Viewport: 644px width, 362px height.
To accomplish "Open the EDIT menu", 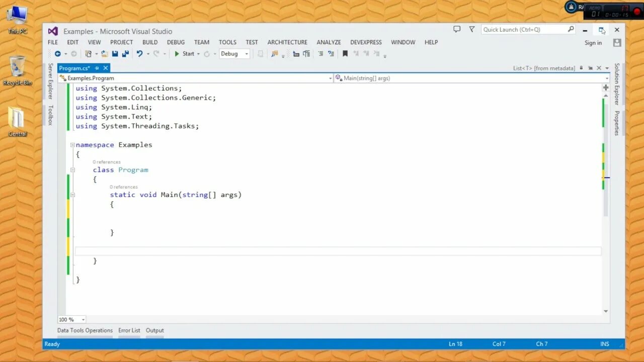I will (x=73, y=42).
